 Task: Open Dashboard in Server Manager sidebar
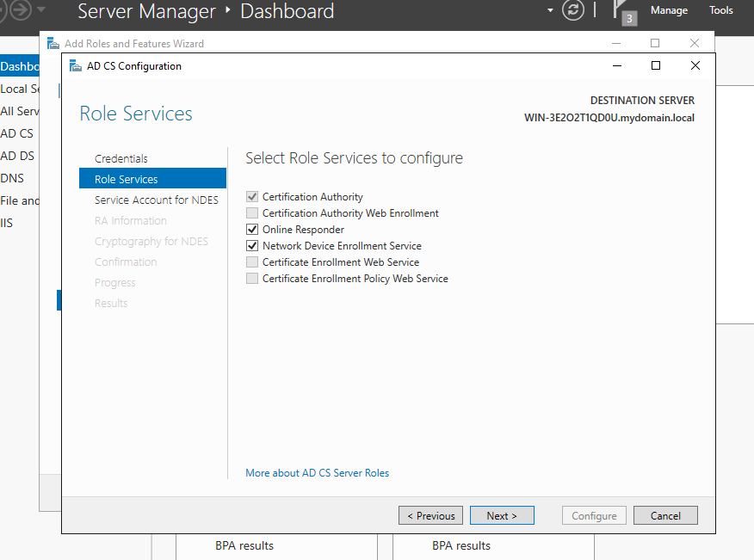click(20, 66)
